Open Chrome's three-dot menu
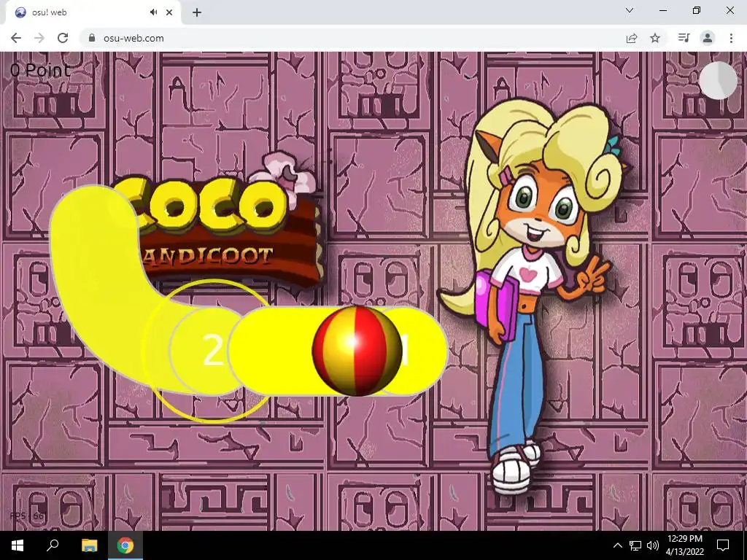The height and width of the screenshot is (560, 747). [731, 38]
